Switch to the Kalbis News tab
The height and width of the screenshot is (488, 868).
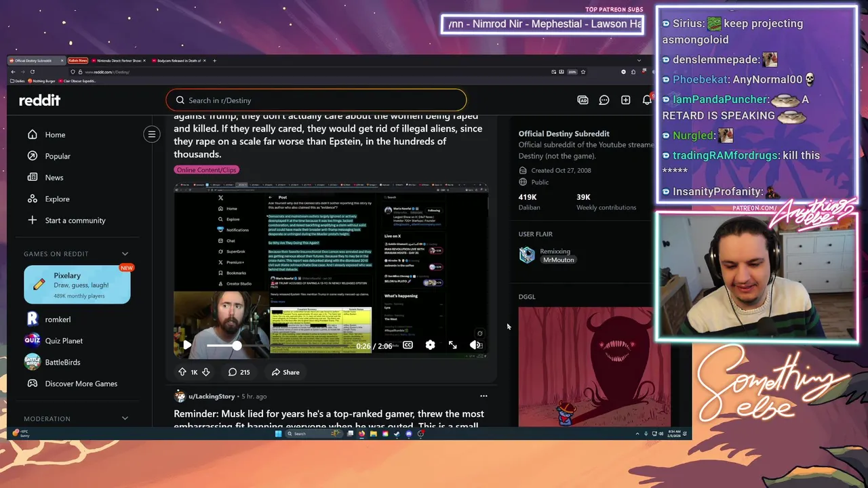77,60
